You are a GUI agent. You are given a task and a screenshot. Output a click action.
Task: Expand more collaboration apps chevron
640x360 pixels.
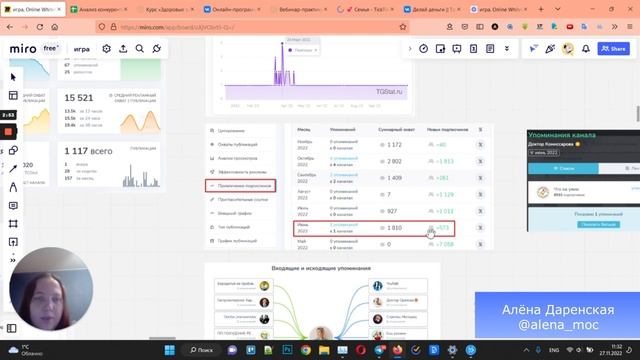click(x=507, y=49)
